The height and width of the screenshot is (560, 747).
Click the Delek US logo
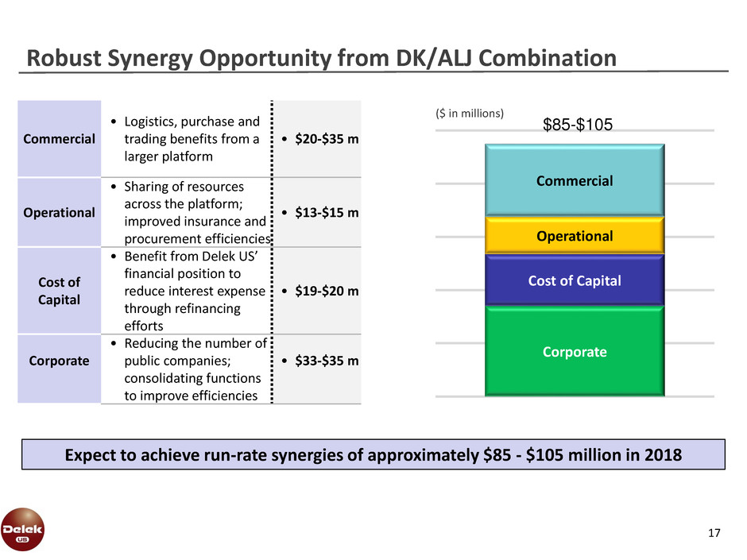[x=23, y=528]
